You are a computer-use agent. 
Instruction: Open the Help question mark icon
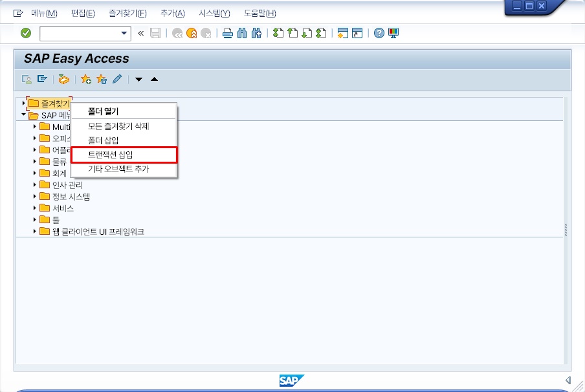point(379,33)
